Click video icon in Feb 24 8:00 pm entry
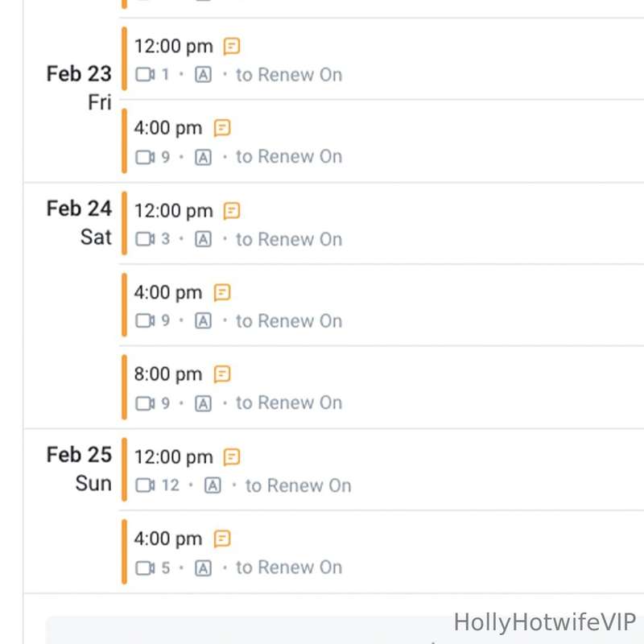Viewport: 644px width, 644px height. coord(145,403)
